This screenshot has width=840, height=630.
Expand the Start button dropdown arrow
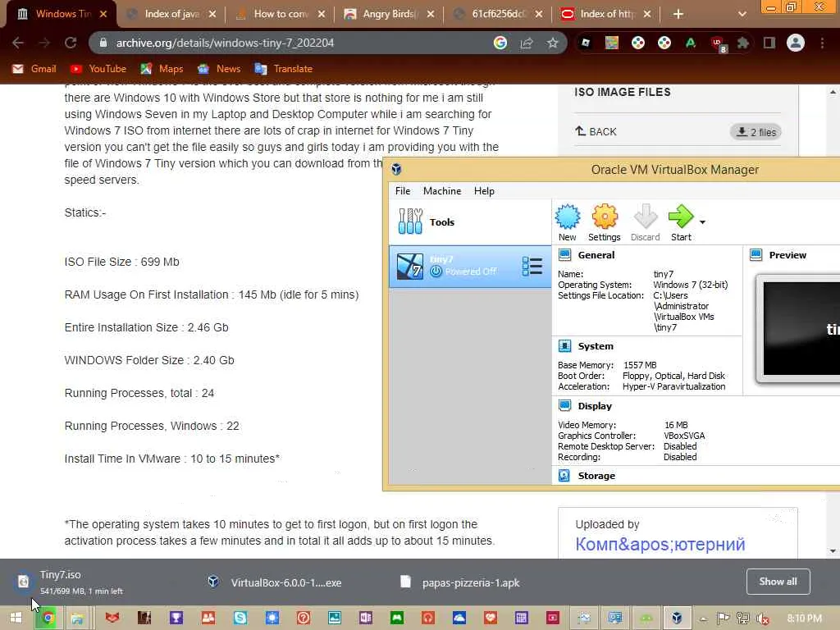[x=702, y=221]
